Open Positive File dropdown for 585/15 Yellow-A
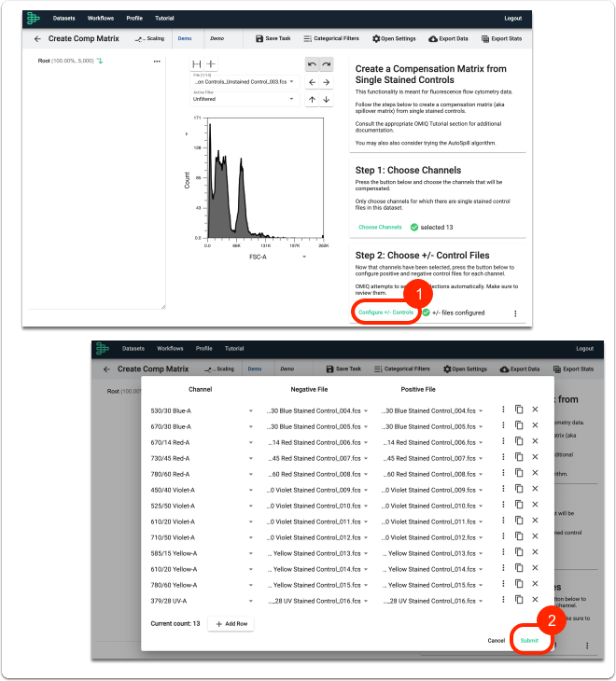This screenshot has width=616, height=681. coord(433,554)
